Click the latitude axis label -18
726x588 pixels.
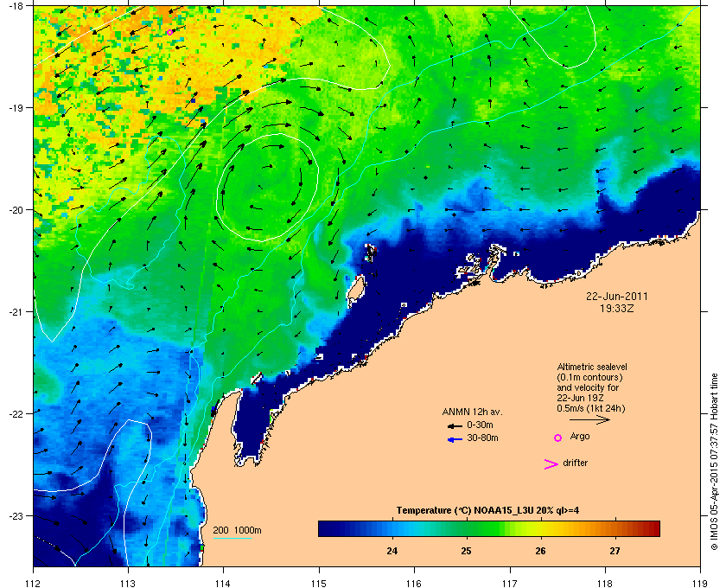16,5
